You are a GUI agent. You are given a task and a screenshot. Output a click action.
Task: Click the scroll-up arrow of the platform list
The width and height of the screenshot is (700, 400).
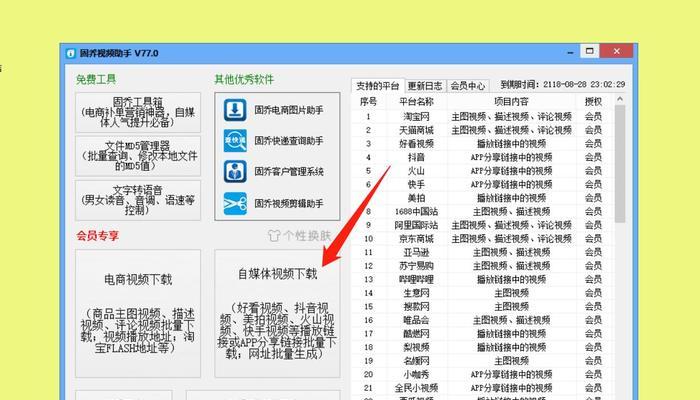click(x=620, y=99)
